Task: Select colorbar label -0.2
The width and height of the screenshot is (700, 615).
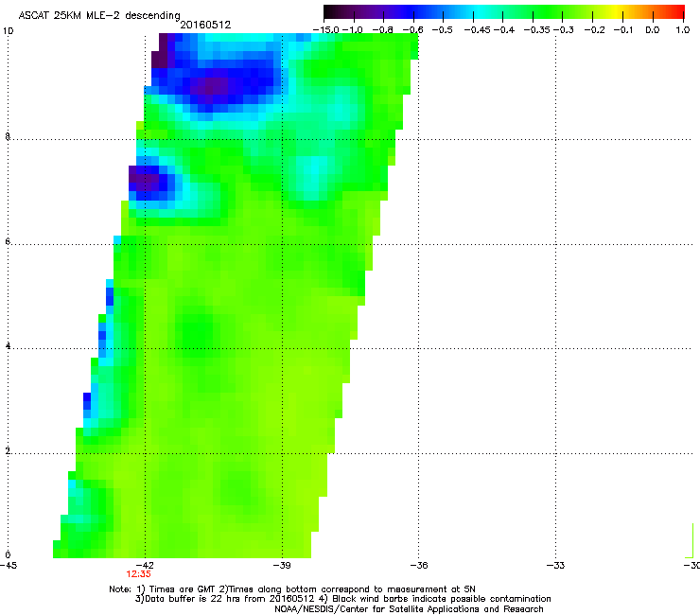Action: click(595, 30)
